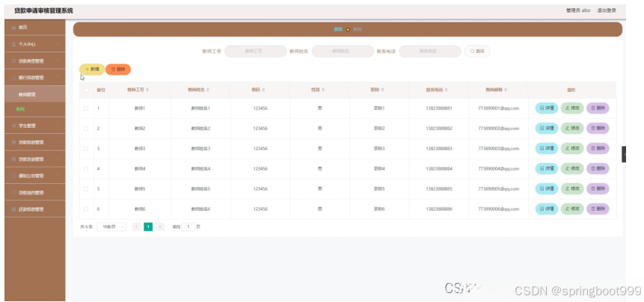Focus the 教师姓名 search field
The image size is (644, 302).
pos(343,52)
